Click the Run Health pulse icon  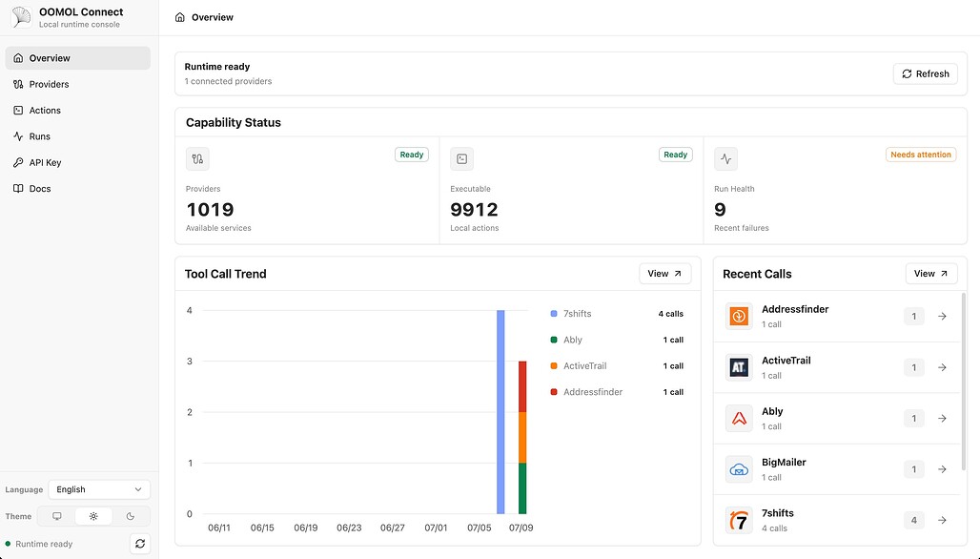coord(725,158)
